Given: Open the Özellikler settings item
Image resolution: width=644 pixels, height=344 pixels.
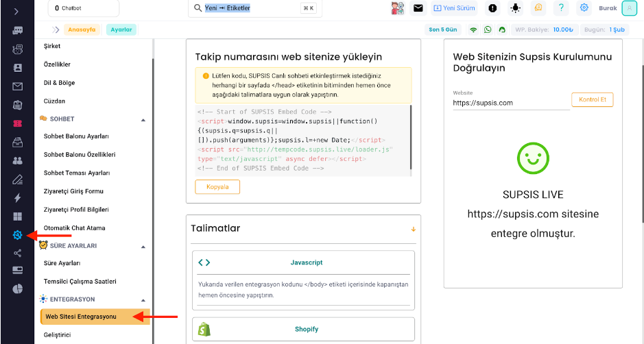Looking at the screenshot, I should (57, 64).
